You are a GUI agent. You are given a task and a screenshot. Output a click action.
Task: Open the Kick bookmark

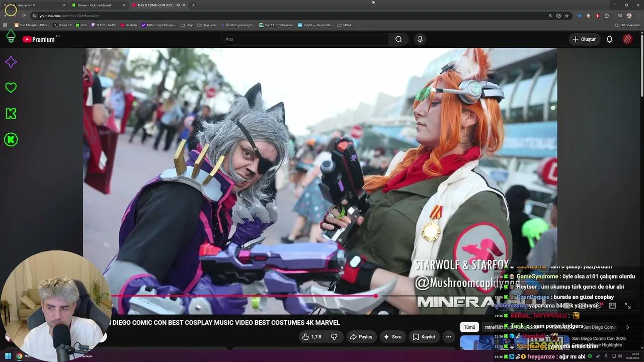pos(82,25)
